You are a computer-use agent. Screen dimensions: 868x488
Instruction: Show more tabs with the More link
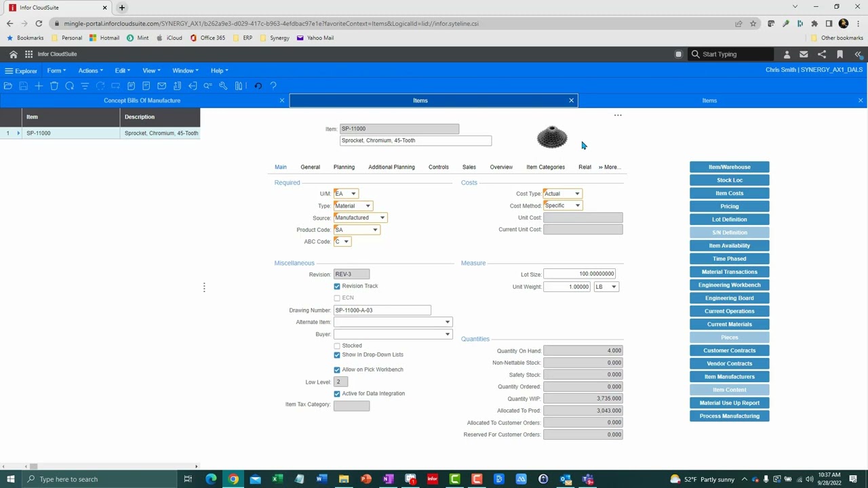(609, 167)
